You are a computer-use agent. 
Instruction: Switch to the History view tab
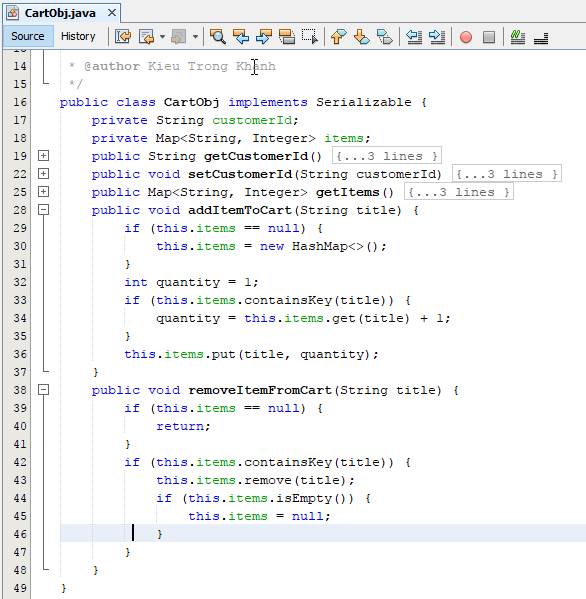(x=78, y=36)
